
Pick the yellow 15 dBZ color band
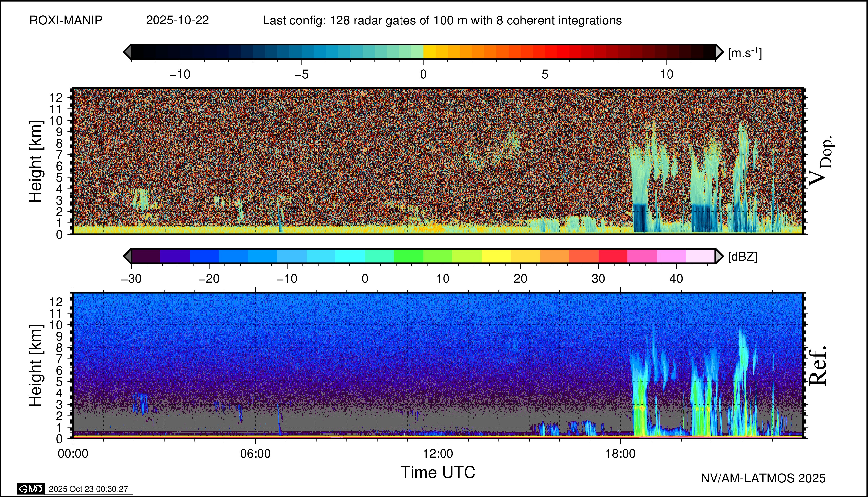coord(496,256)
